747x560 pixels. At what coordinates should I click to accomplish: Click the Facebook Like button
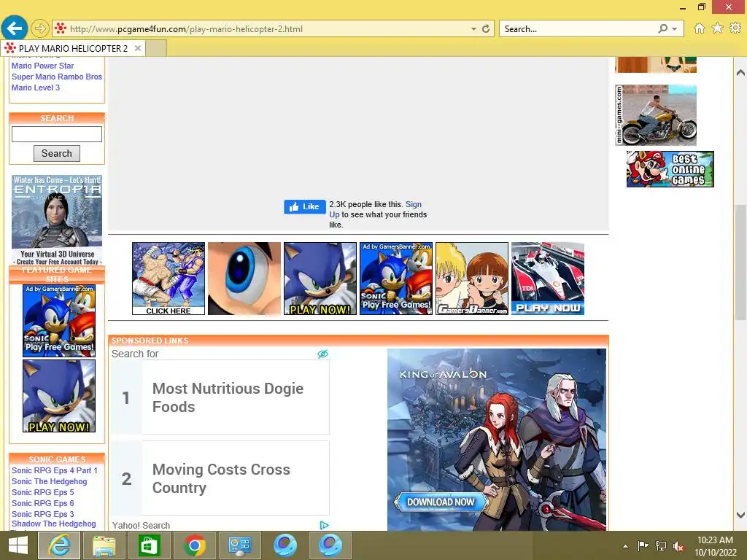[x=305, y=206]
